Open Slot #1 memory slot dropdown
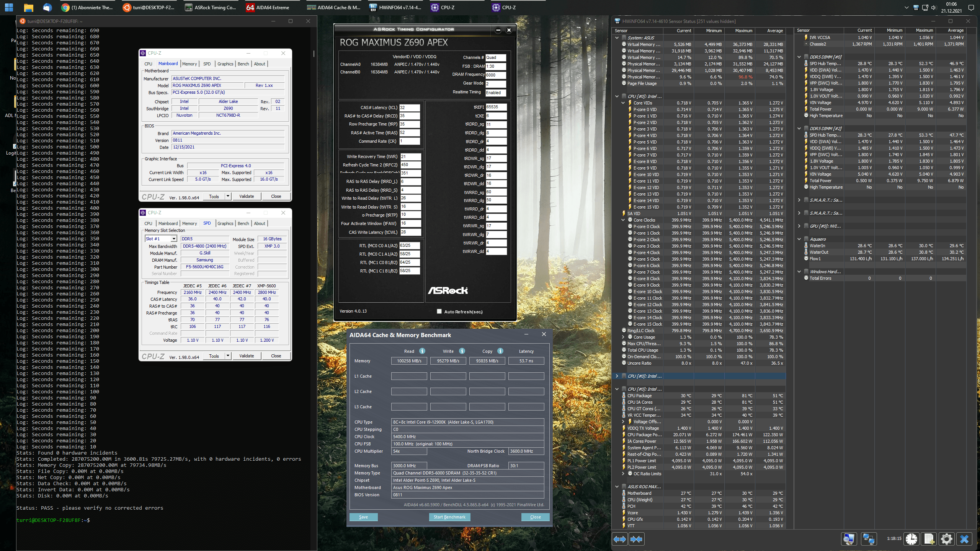 click(173, 239)
